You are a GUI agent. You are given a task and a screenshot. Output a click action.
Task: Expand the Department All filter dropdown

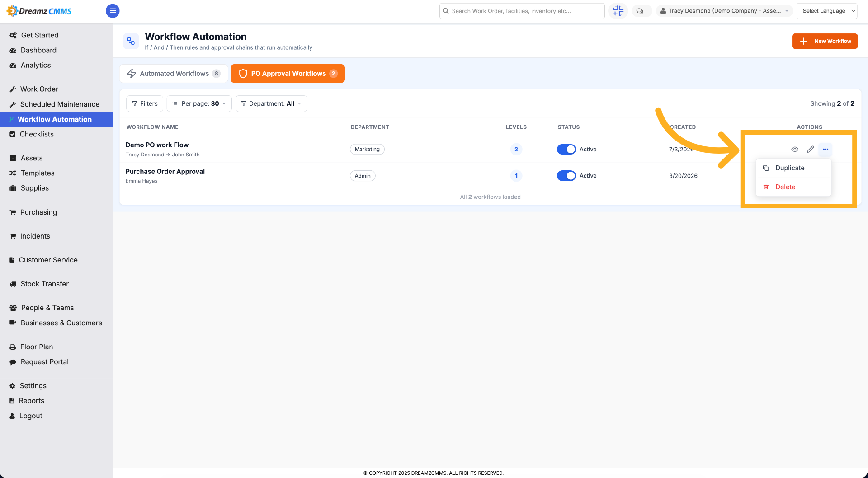(271, 103)
